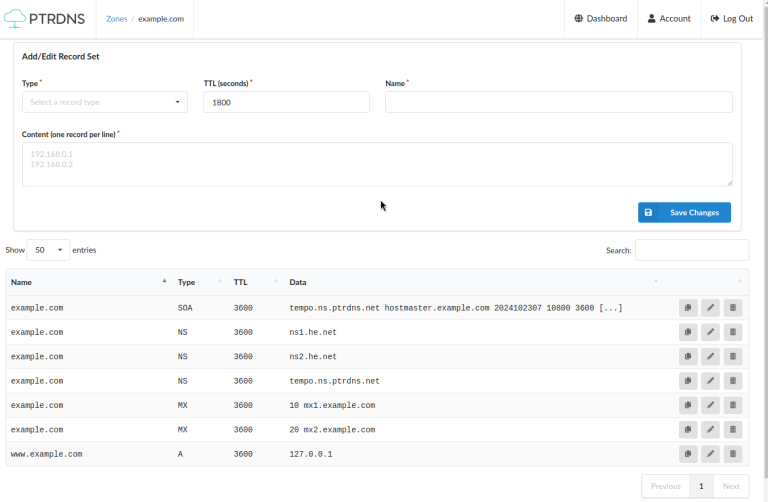The width and height of the screenshot is (768, 502).
Task: Focus the Content textarea
Action: pyautogui.click(x=377, y=164)
